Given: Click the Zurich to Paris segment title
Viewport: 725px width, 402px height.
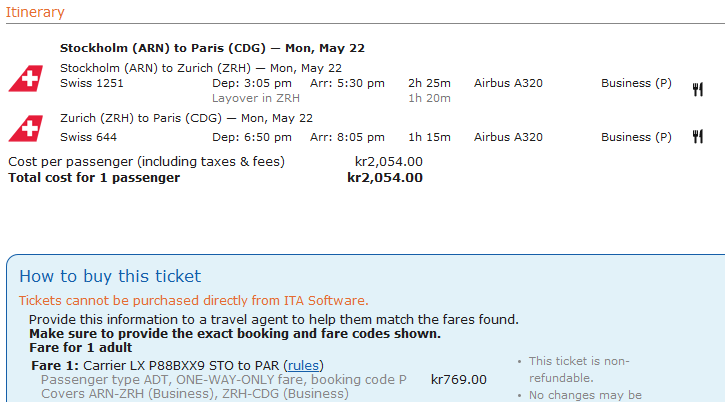Looking at the screenshot, I should point(200,118).
